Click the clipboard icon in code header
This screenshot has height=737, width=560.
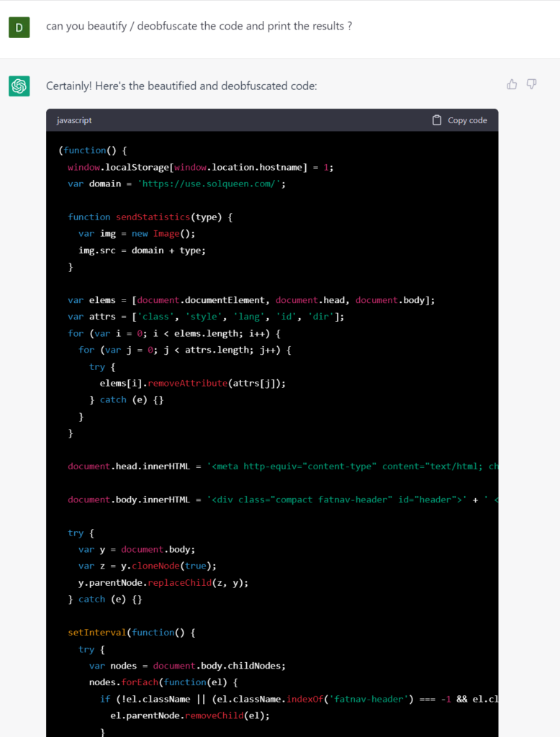pyautogui.click(x=437, y=120)
